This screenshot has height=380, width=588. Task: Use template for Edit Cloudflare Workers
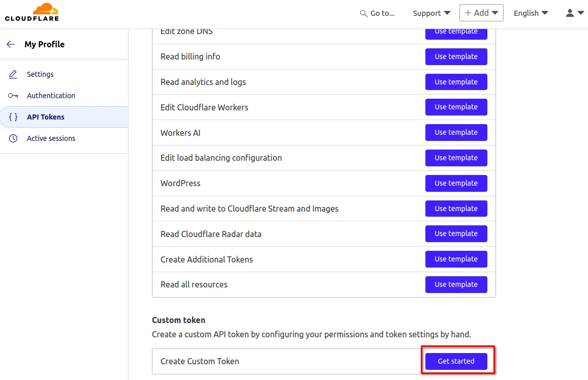click(456, 107)
